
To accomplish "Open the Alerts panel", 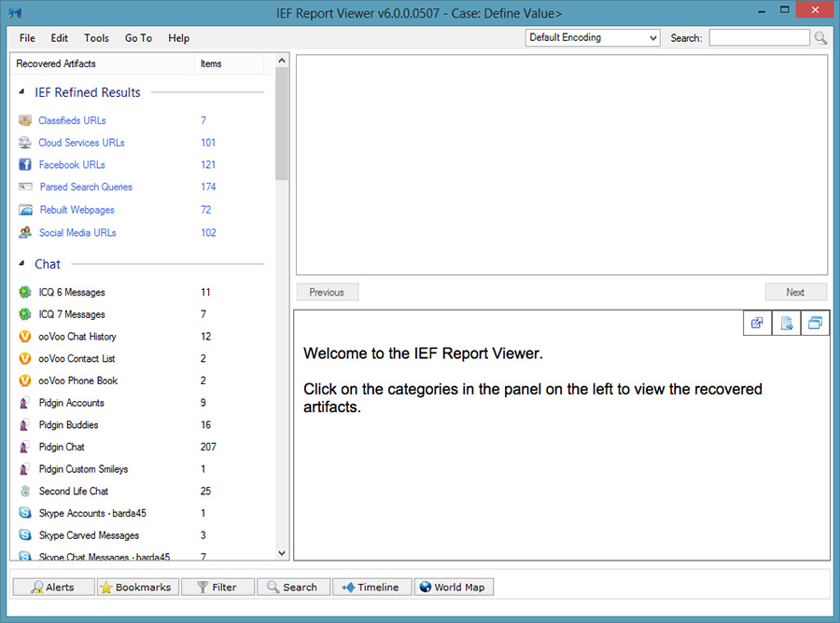I will pyautogui.click(x=53, y=588).
